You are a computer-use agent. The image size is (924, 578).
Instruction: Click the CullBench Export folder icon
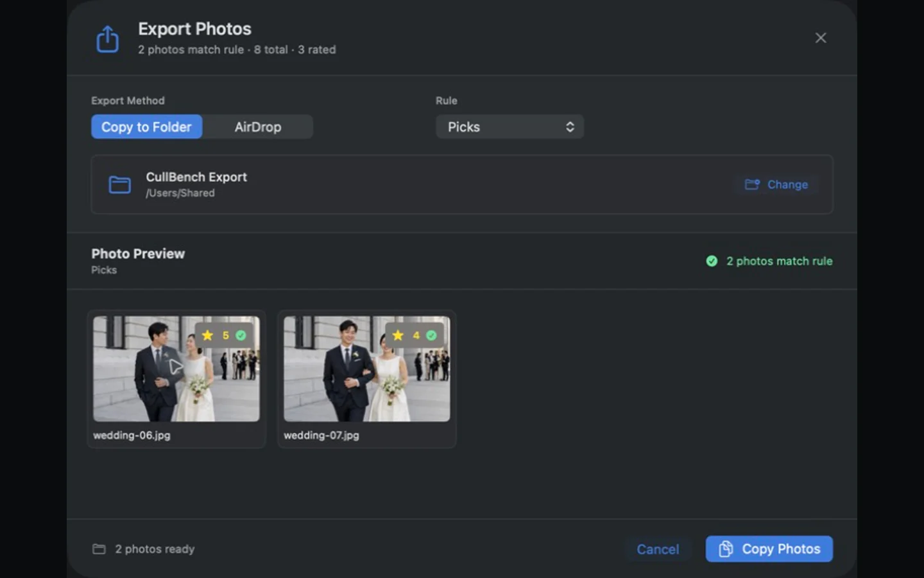[x=119, y=185]
